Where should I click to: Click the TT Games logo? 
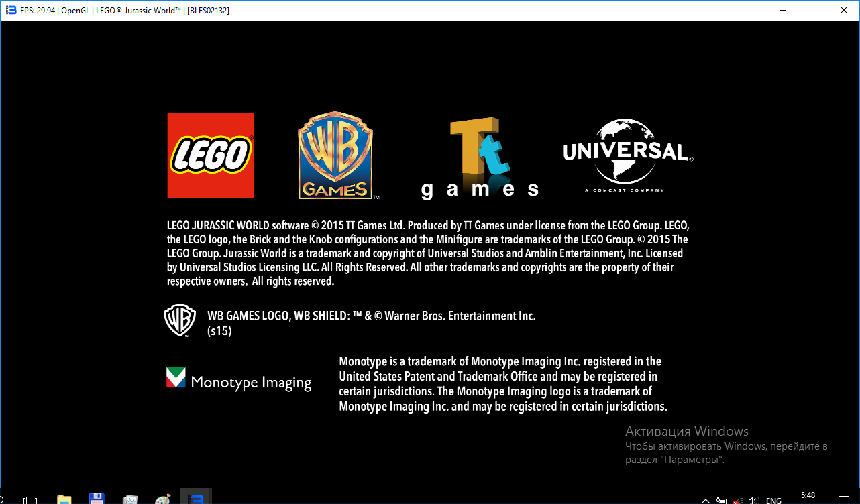[480, 157]
